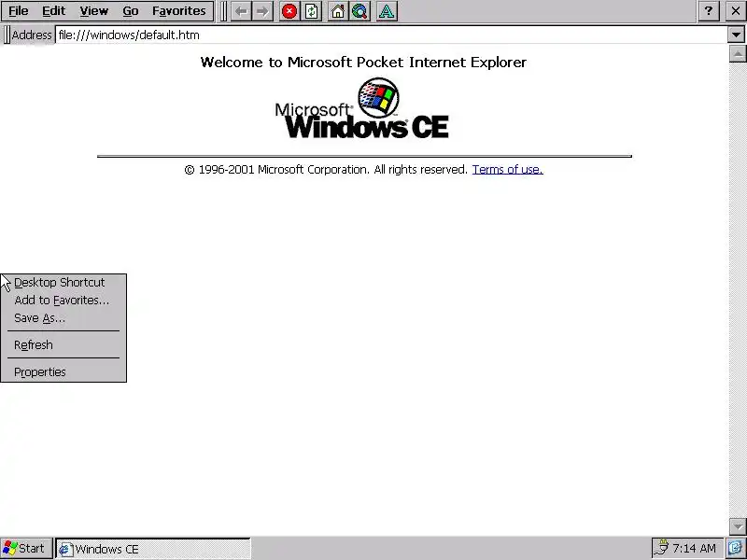Click the vertical scrollbar up arrow

click(x=738, y=53)
